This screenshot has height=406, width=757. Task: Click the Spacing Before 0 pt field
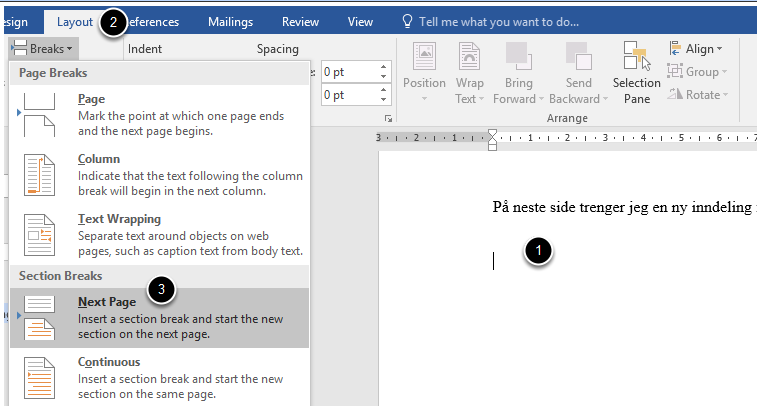click(x=349, y=72)
